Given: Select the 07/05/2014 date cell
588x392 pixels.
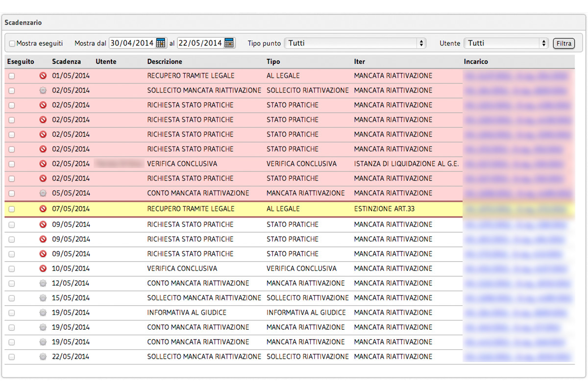Looking at the screenshot, I should click(x=71, y=209).
